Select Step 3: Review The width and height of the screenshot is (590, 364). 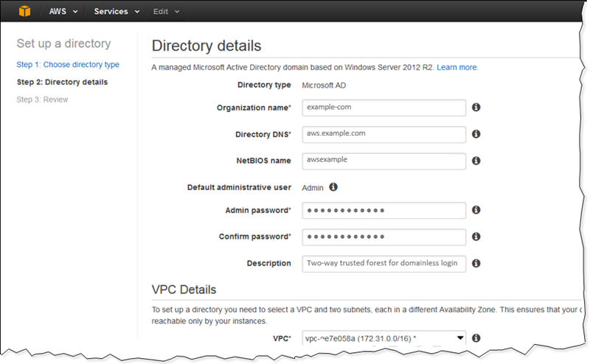point(42,99)
